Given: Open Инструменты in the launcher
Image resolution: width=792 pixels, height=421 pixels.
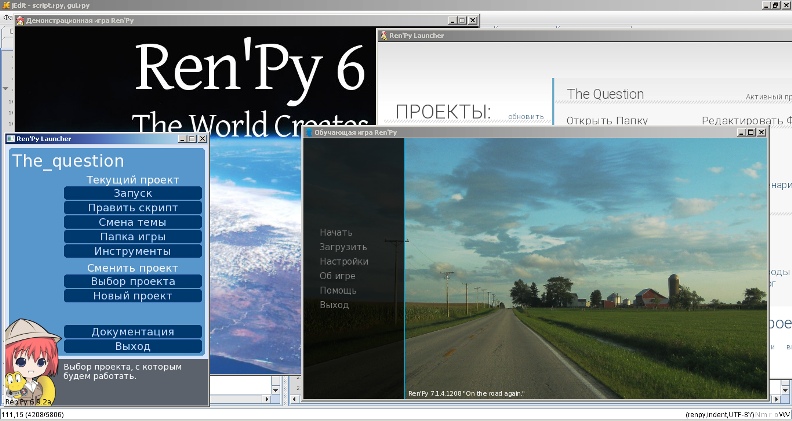Looking at the screenshot, I should click(x=133, y=251).
